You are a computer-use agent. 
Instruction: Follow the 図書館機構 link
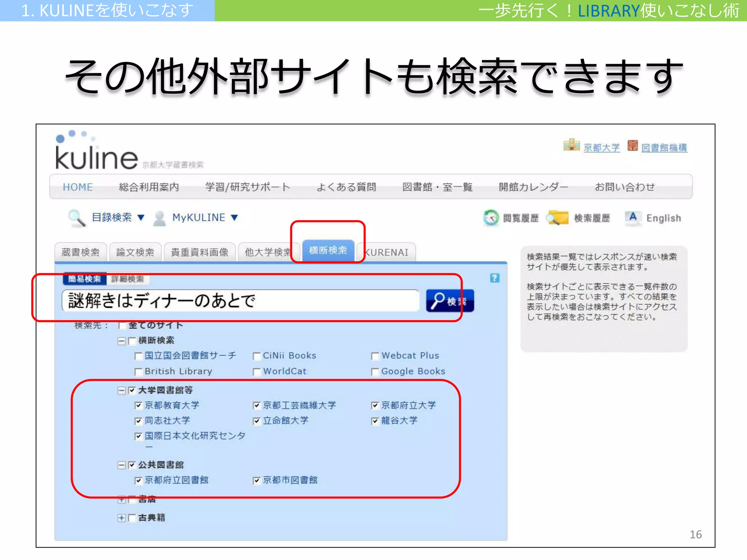pyautogui.click(x=665, y=148)
